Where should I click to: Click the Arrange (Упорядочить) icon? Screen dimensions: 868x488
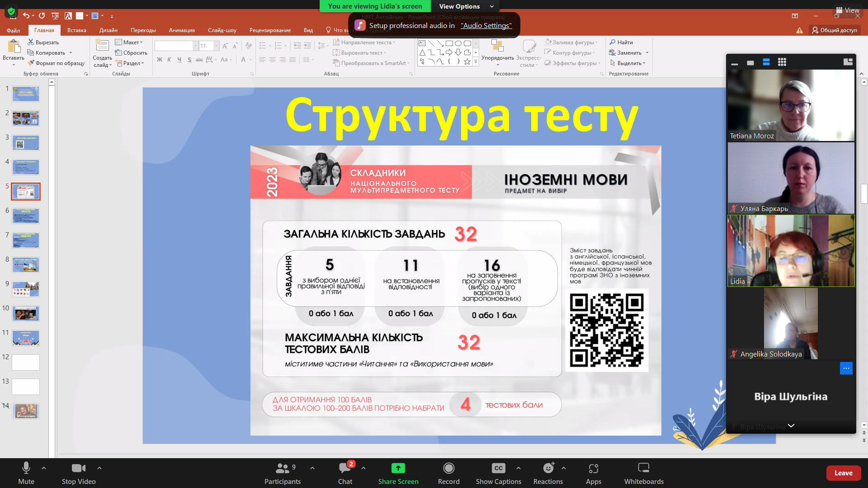[x=497, y=46]
